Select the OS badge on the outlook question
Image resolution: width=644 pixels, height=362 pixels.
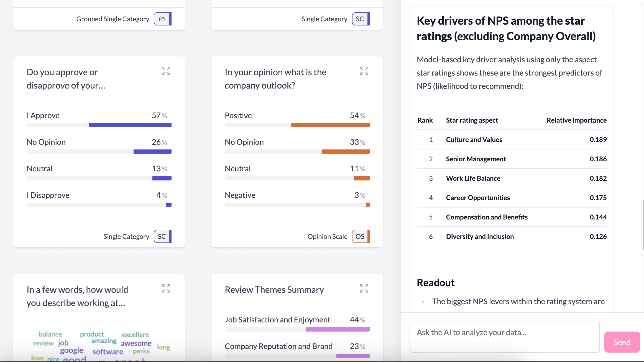360,236
